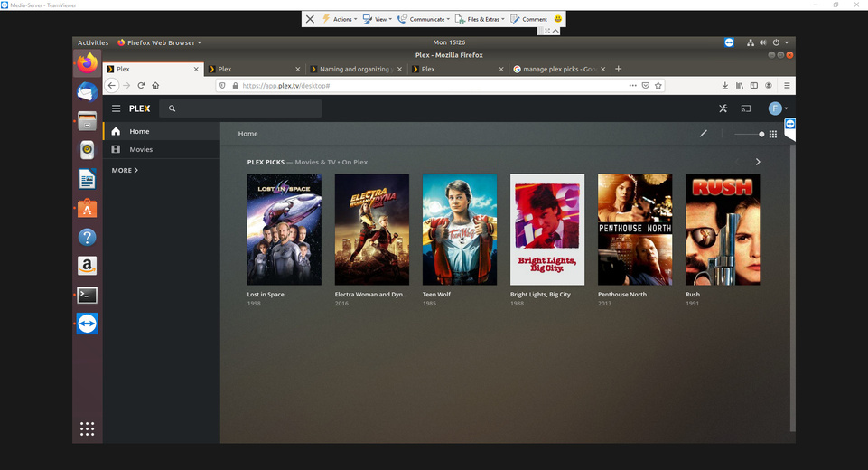Image resolution: width=868 pixels, height=470 pixels.
Task: Click the Firefox address bar URL
Action: tap(286, 85)
